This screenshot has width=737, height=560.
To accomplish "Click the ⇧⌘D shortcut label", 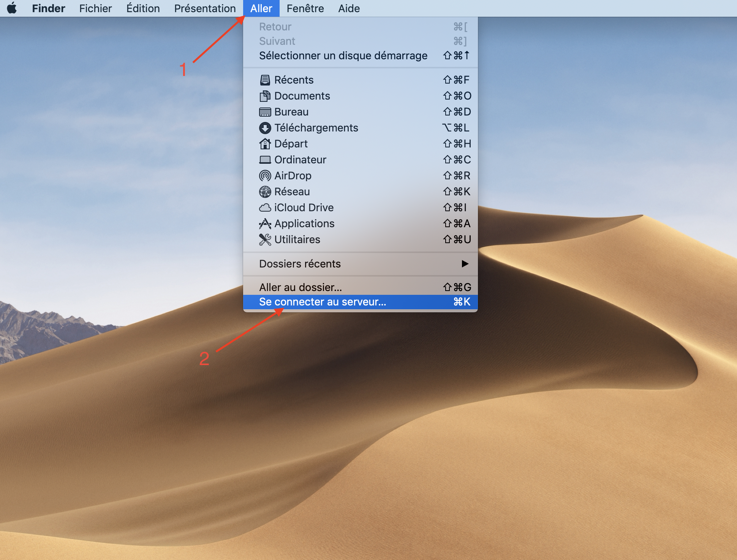I will 457,112.
